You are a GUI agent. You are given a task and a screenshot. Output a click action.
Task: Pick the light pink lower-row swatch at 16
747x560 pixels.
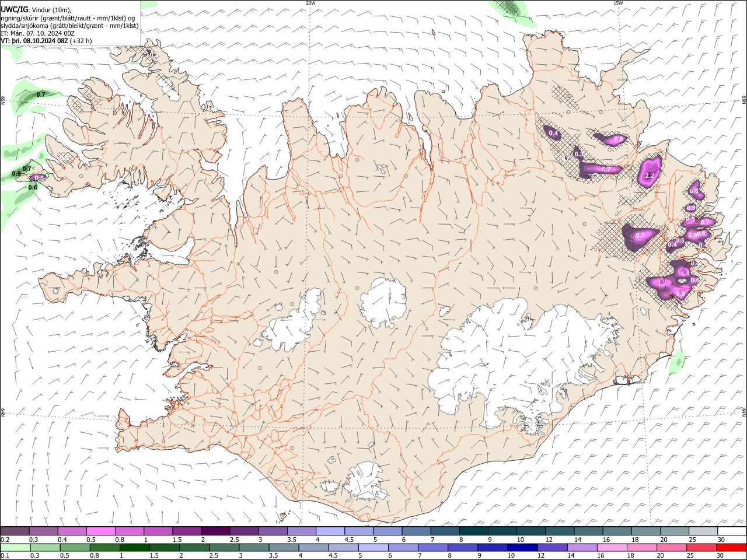[611, 547]
